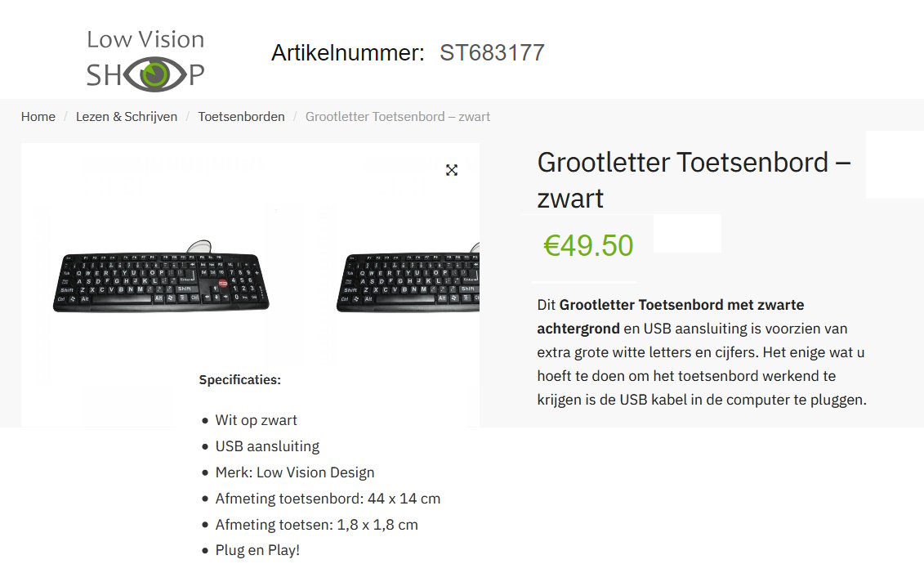Go to the Home breadcrumb
The height and width of the screenshot is (582, 924).
click(x=38, y=117)
